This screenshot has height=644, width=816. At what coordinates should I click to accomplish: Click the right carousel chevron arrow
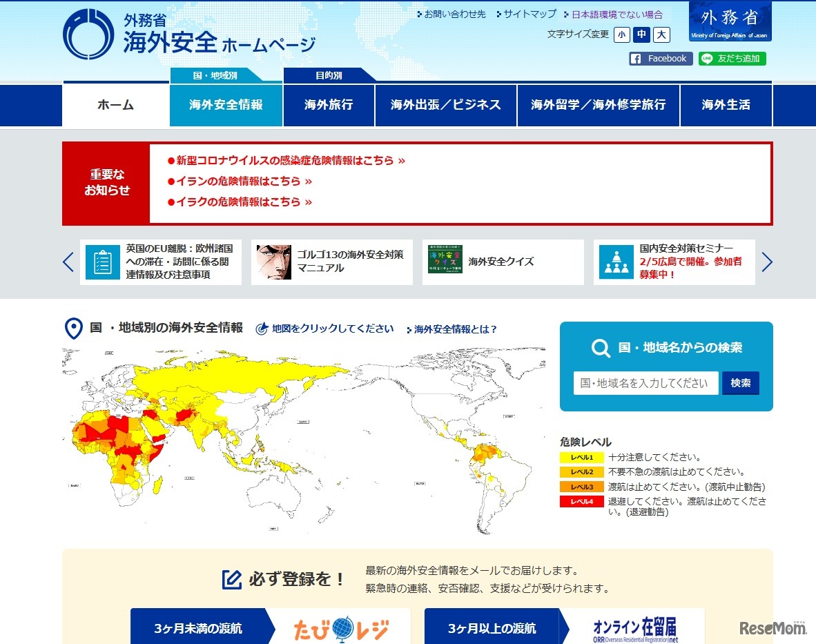tap(767, 262)
